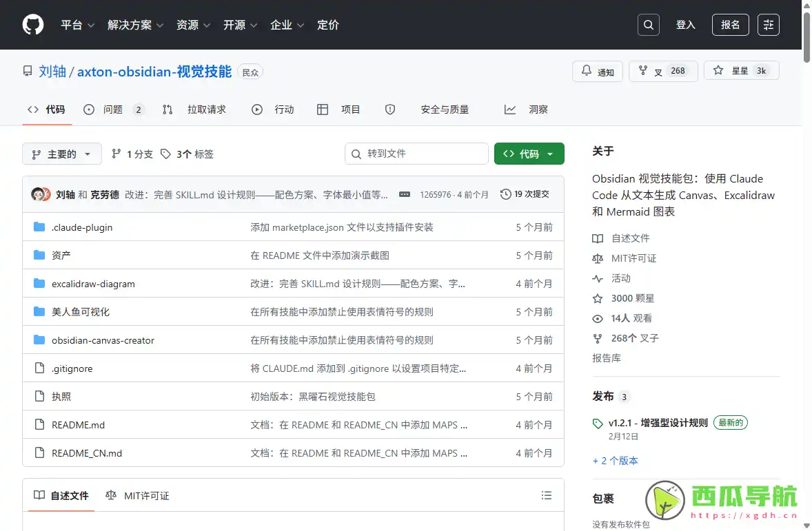812x531 pixels.
Task: Click the scale icon beside MIT许可证 in About
Action: pyautogui.click(x=598, y=258)
